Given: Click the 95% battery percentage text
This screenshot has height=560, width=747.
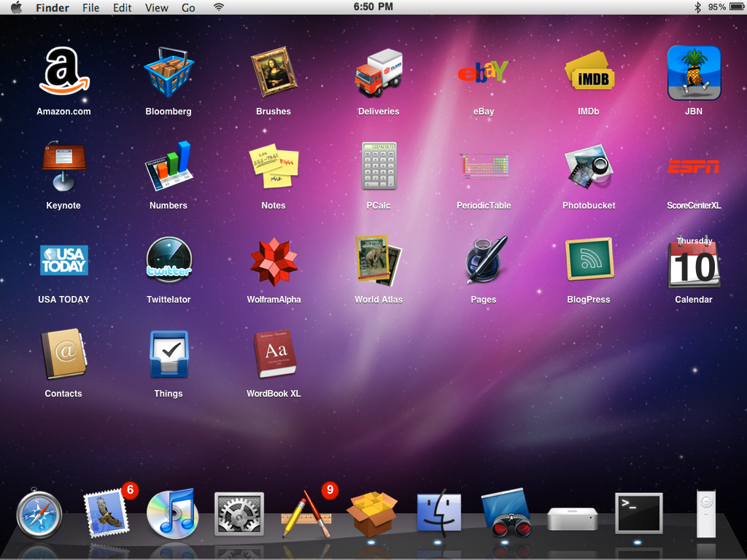Looking at the screenshot, I should (717, 7).
